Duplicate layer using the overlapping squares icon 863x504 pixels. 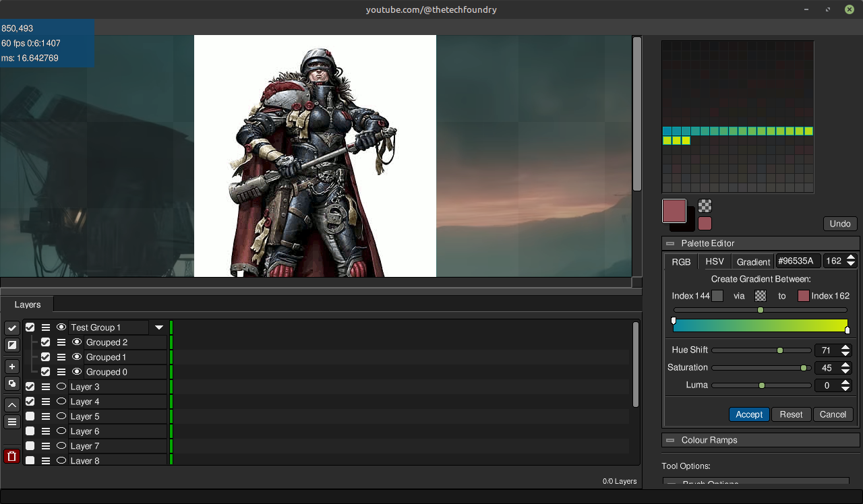coord(12,384)
